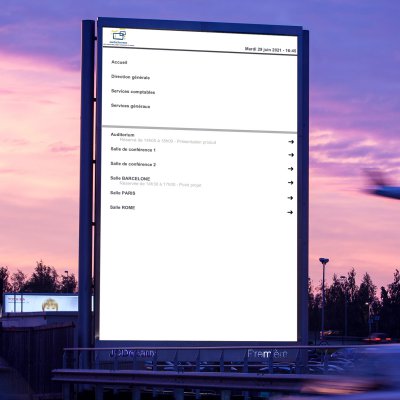Select the Auditorium room label

pyautogui.click(x=123, y=135)
